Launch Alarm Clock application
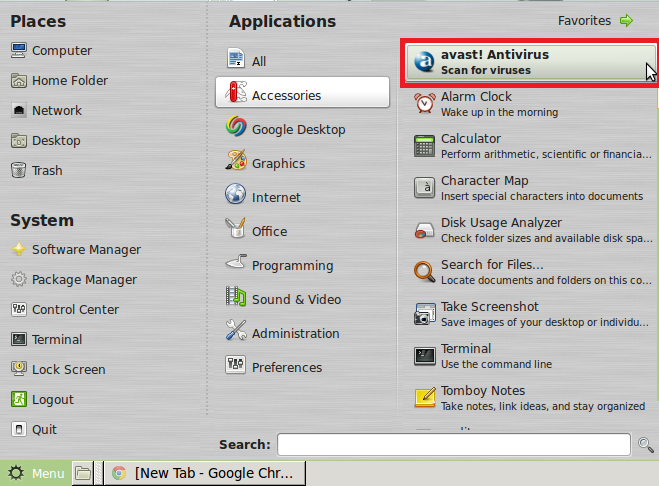 (486, 104)
